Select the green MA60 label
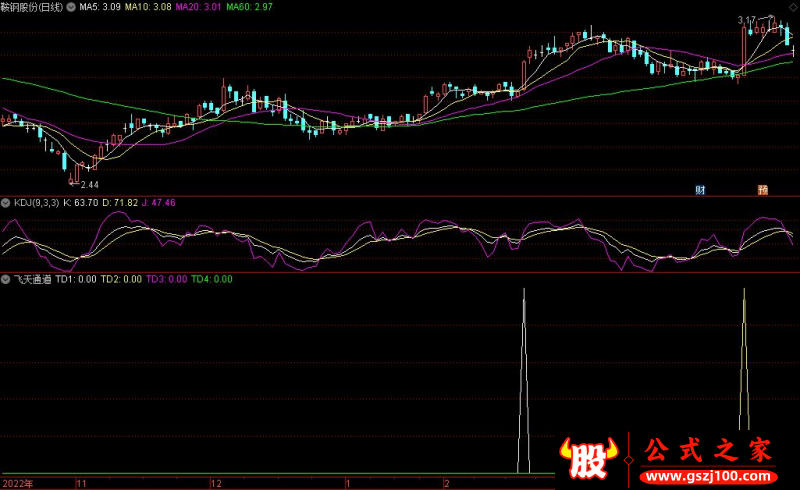The height and width of the screenshot is (490, 800). pyautogui.click(x=248, y=7)
